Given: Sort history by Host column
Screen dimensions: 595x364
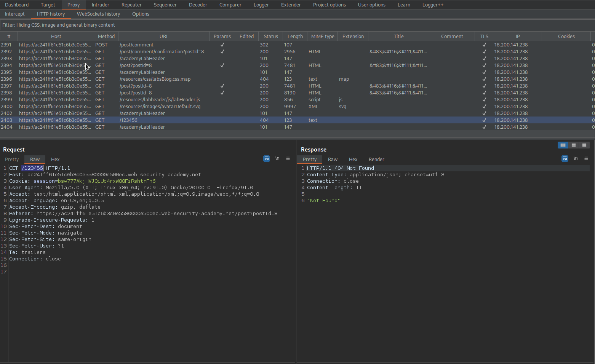Looking at the screenshot, I should coord(56,36).
